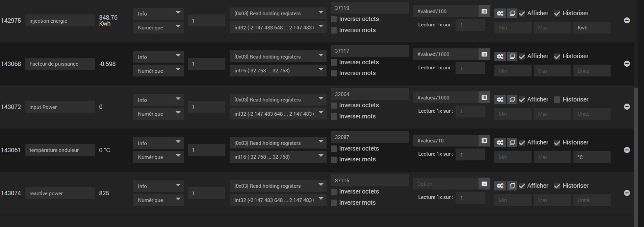Image resolution: width=644 pixels, height=227 pixels.
Task: Open Read holding registers dropdown for input Power
Action: coord(278,99)
